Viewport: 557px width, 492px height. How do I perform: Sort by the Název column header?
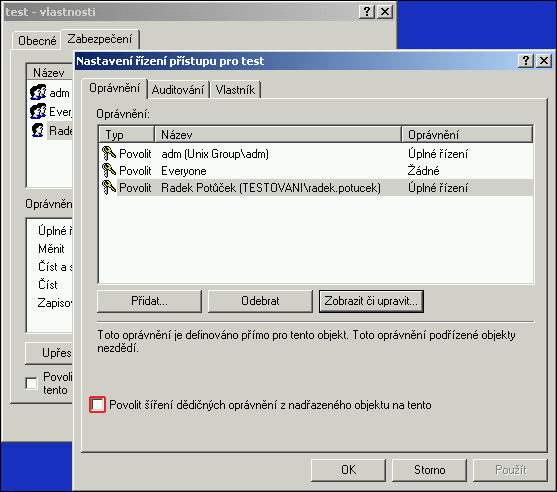tap(278, 135)
